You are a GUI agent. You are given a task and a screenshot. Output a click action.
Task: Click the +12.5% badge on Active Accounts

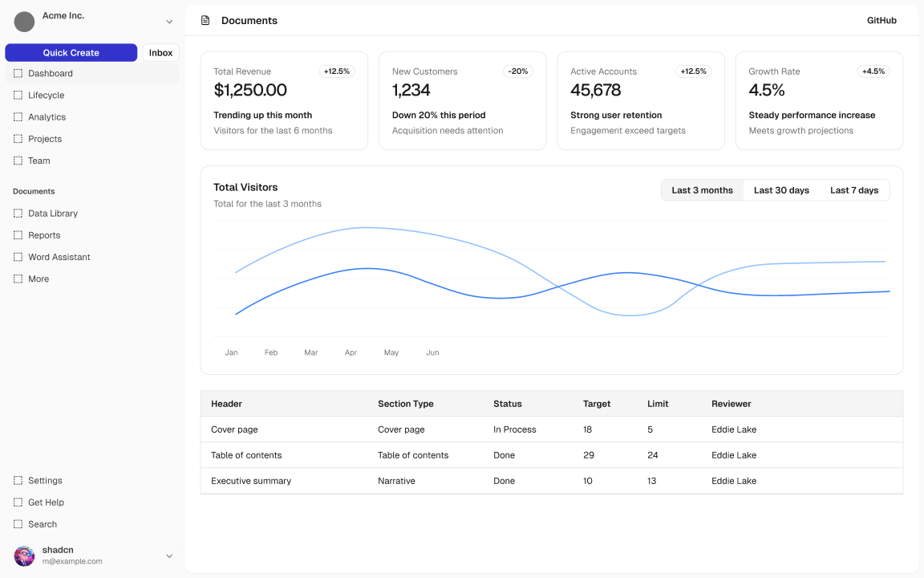tap(693, 71)
